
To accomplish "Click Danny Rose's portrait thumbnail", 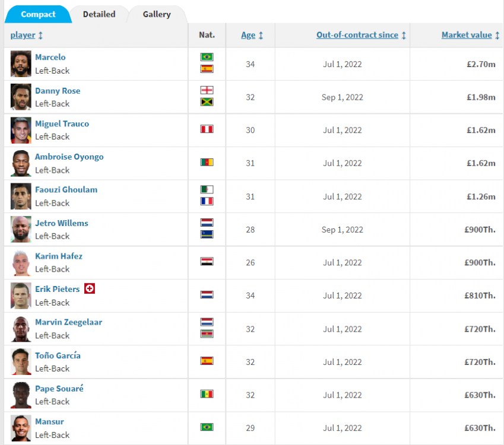I will [x=21, y=97].
